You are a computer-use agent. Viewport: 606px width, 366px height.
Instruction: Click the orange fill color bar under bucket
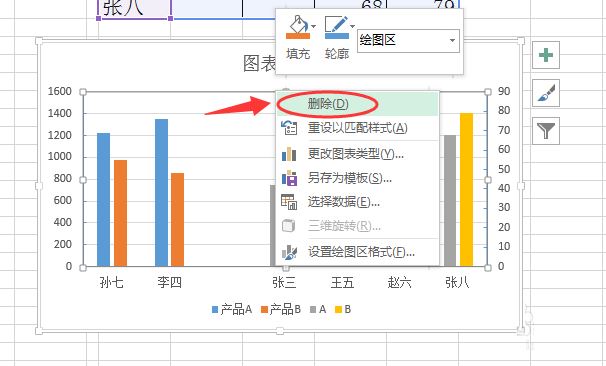[x=298, y=36]
